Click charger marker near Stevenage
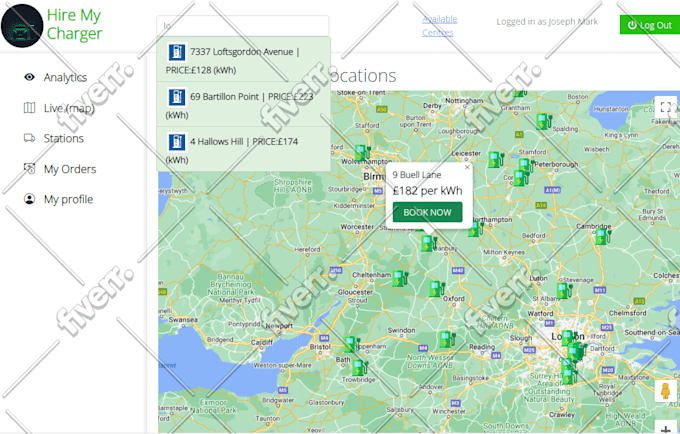The height and width of the screenshot is (434, 680). pyautogui.click(x=564, y=290)
